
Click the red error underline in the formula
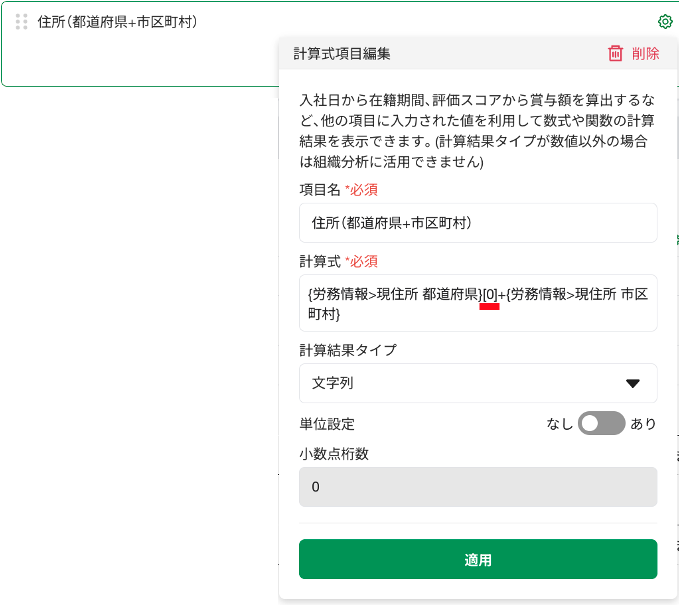pos(489,307)
